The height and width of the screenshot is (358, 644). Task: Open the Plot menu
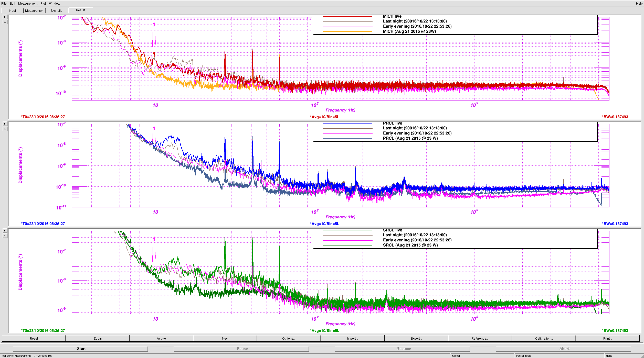pyautogui.click(x=43, y=3)
